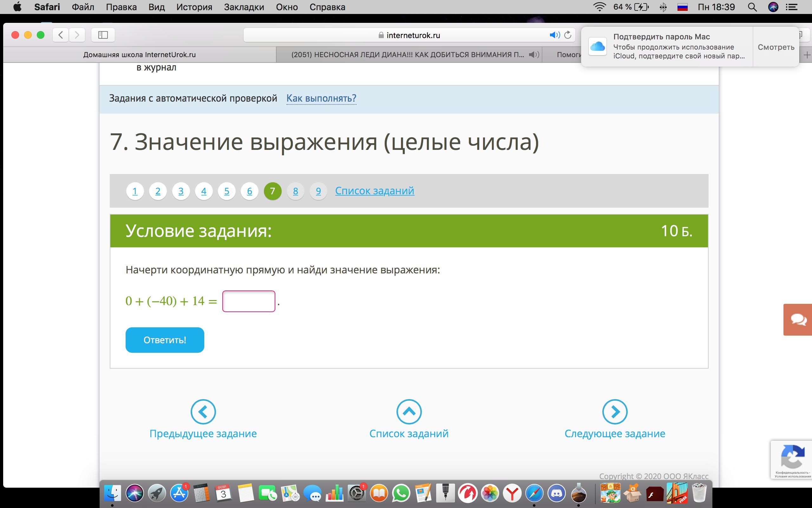Open Spotlight search in menu bar
Image resolution: width=812 pixels, height=508 pixels.
point(752,7)
